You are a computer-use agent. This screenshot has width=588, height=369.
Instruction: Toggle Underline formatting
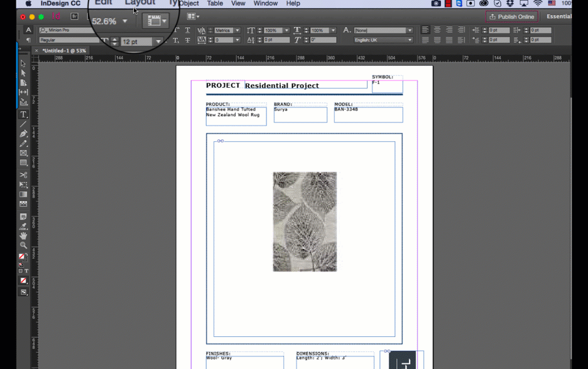(187, 29)
